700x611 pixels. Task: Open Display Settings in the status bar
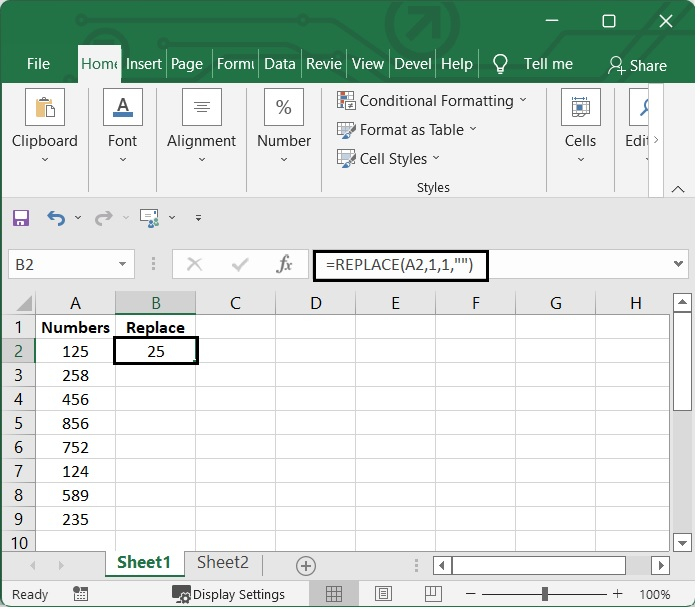click(229, 594)
